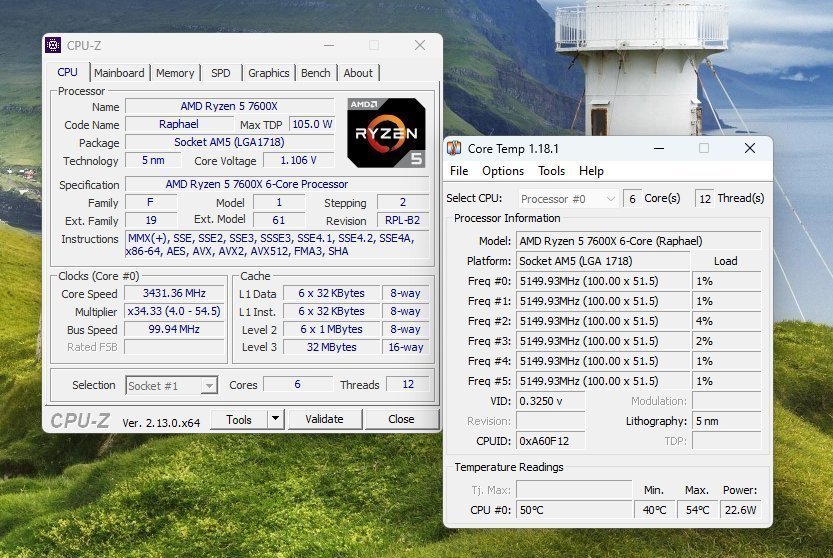The width and height of the screenshot is (833, 558).
Task: Open the Graphics tab in CPU-Z
Action: coord(268,73)
